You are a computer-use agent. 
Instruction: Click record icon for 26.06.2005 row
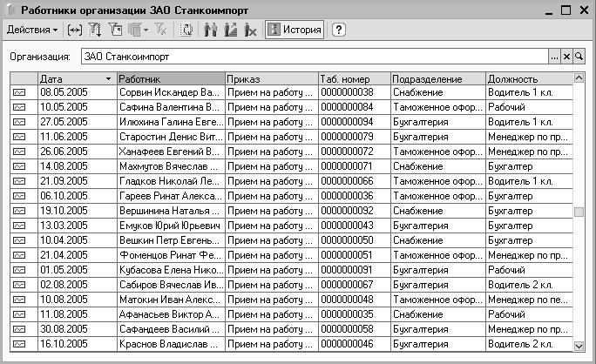(x=19, y=152)
